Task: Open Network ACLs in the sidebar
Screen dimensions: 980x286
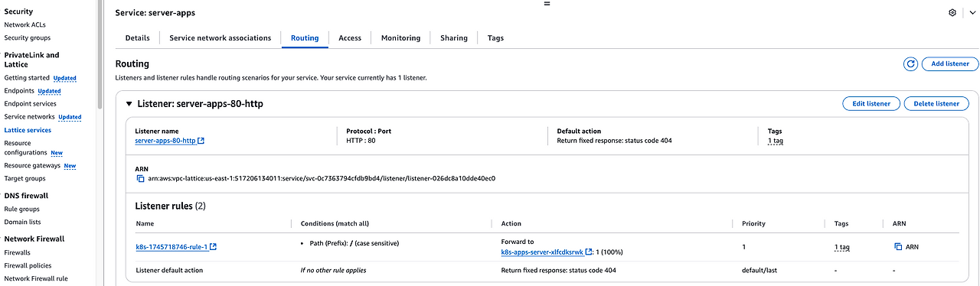Action: click(25, 24)
